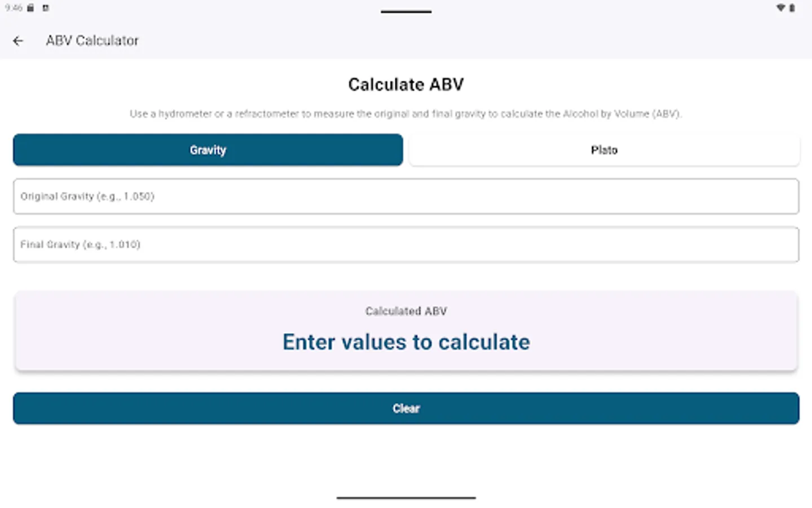The image size is (812, 508).
Task: Tap the ABV Calculator title to return
Action: 92,40
